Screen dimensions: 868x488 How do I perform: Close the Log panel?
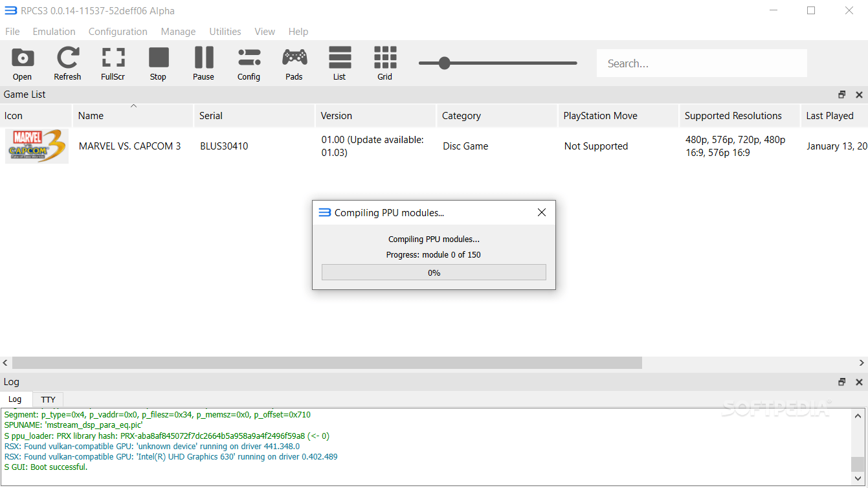859,382
